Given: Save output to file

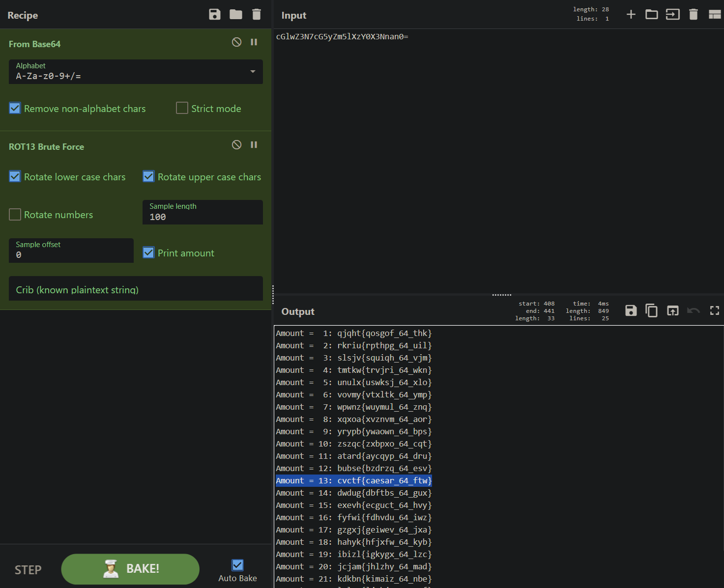Looking at the screenshot, I should (x=631, y=310).
